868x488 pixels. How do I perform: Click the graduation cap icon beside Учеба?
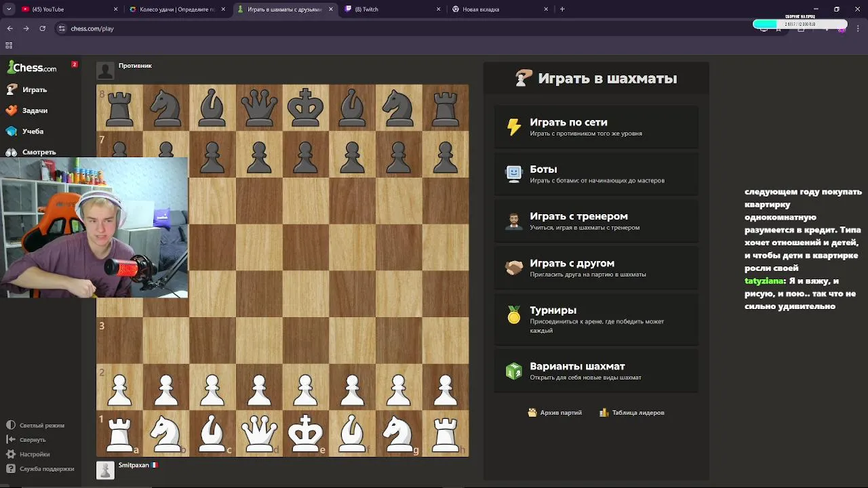point(12,131)
